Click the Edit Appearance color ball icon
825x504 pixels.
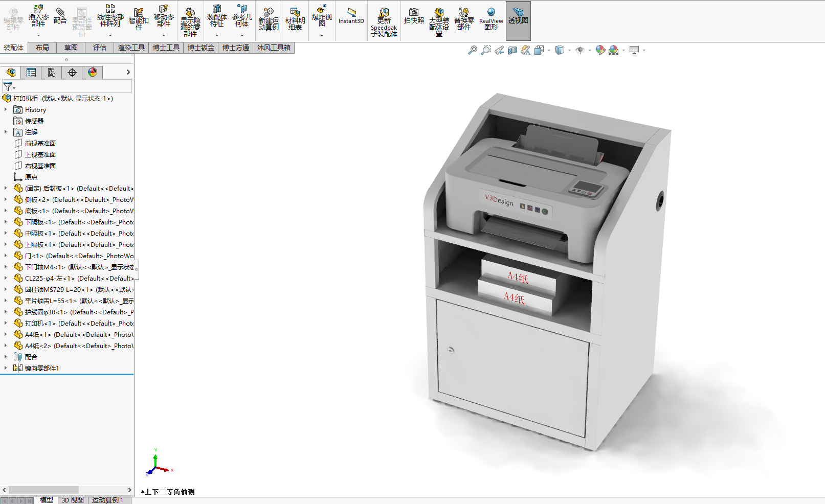[600, 50]
